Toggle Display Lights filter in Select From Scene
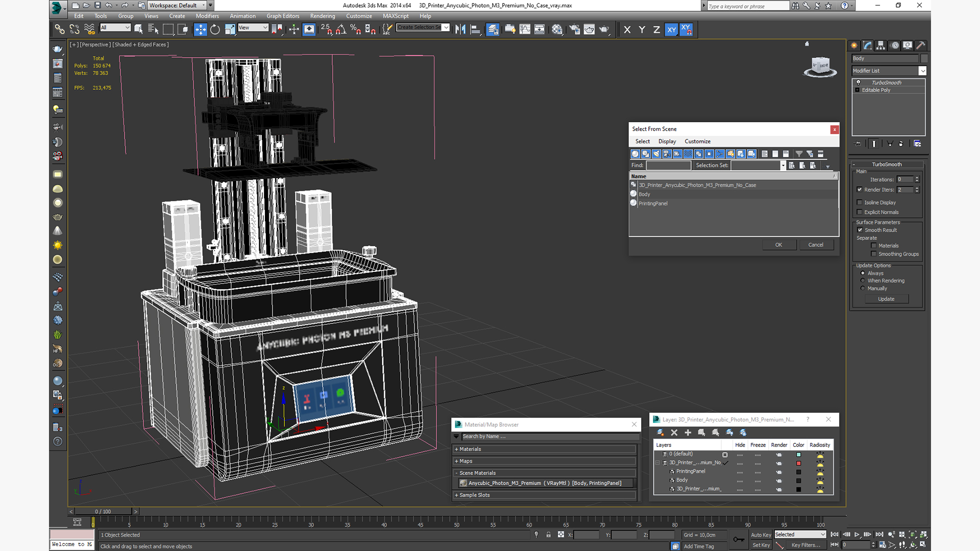Viewport: 980px width, 551px height. pyautogui.click(x=656, y=154)
